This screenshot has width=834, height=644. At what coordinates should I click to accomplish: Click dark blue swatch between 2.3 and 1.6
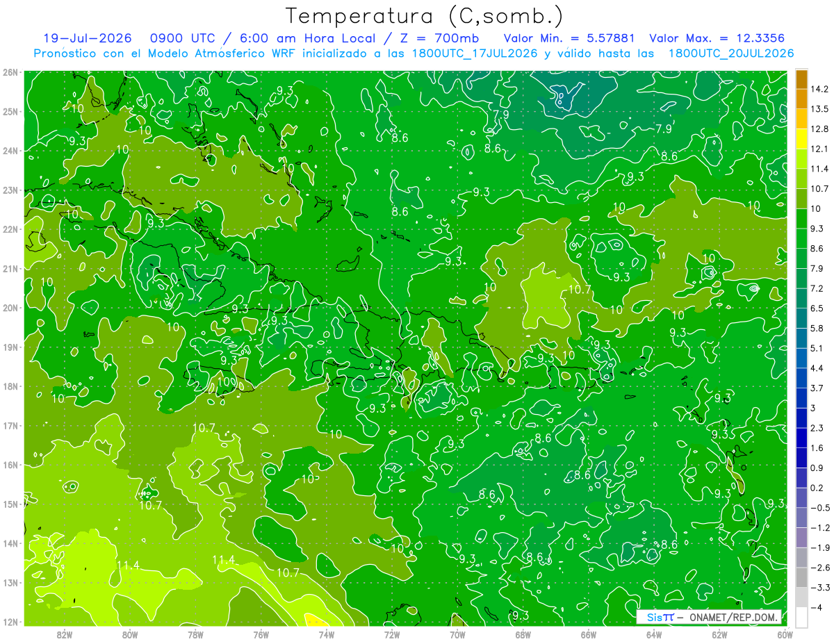[801, 438]
